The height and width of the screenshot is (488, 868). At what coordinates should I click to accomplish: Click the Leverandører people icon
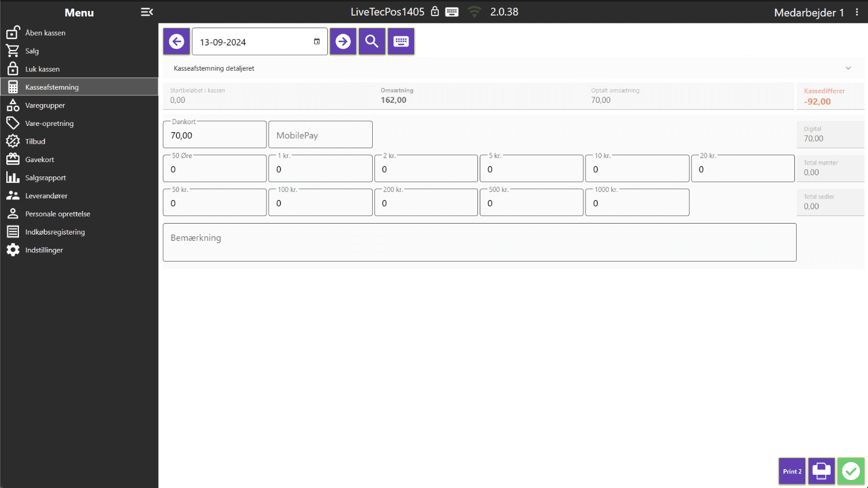13,195
